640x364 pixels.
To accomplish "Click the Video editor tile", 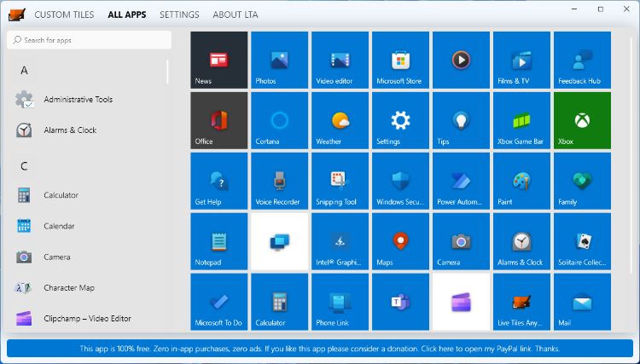I will coord(340,60).
